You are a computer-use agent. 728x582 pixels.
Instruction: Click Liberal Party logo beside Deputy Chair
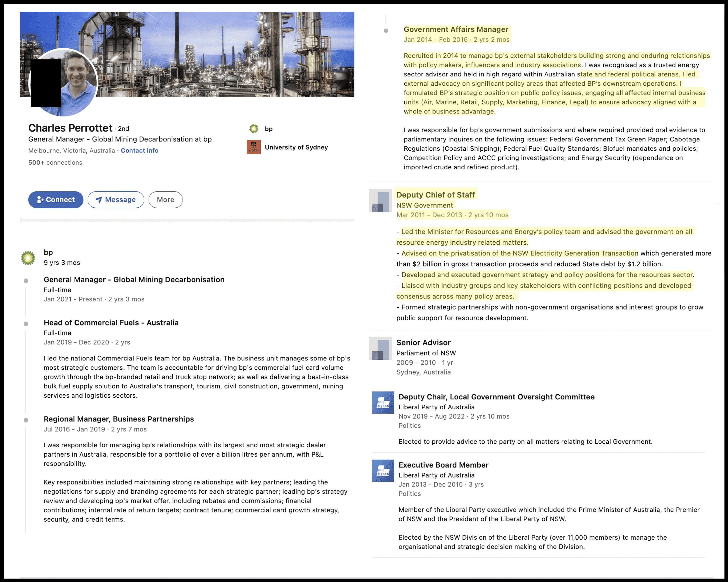[383, 403]
